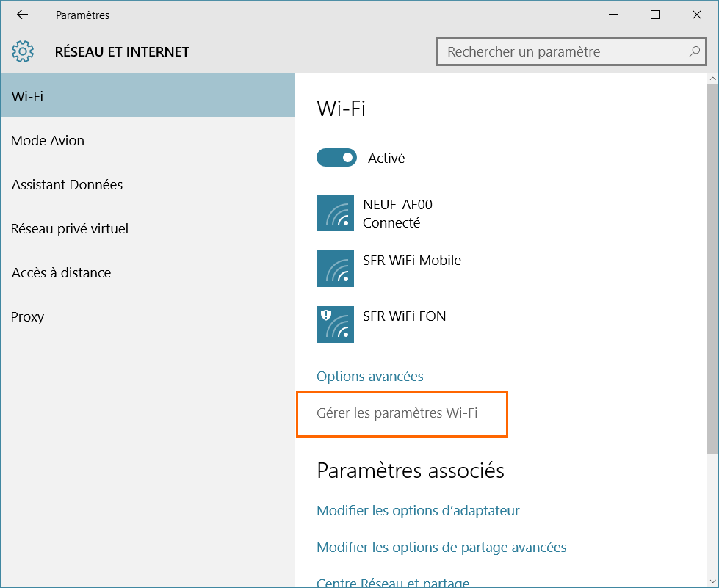Open Modifier les options d'adaptateur
Viewport: 719px width, 588px height.
[418, 510]
